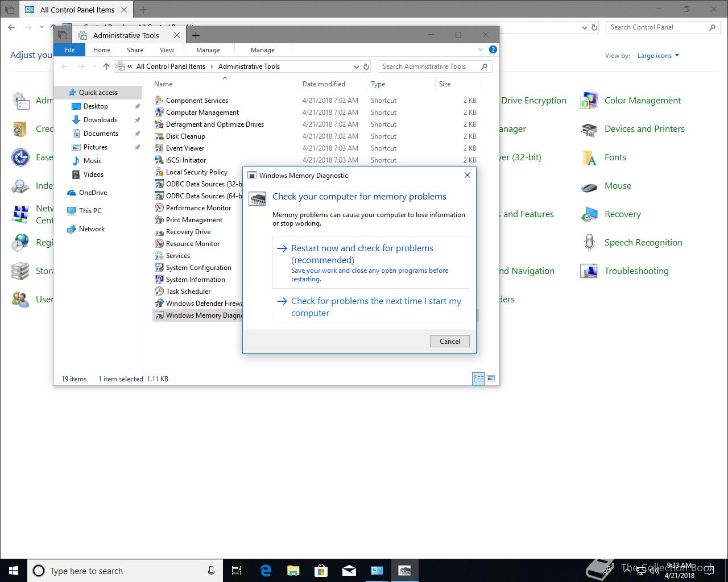The image size is (728, 582).
Task: Open the File tab in Explorer
Action: (x=69, y=50)
